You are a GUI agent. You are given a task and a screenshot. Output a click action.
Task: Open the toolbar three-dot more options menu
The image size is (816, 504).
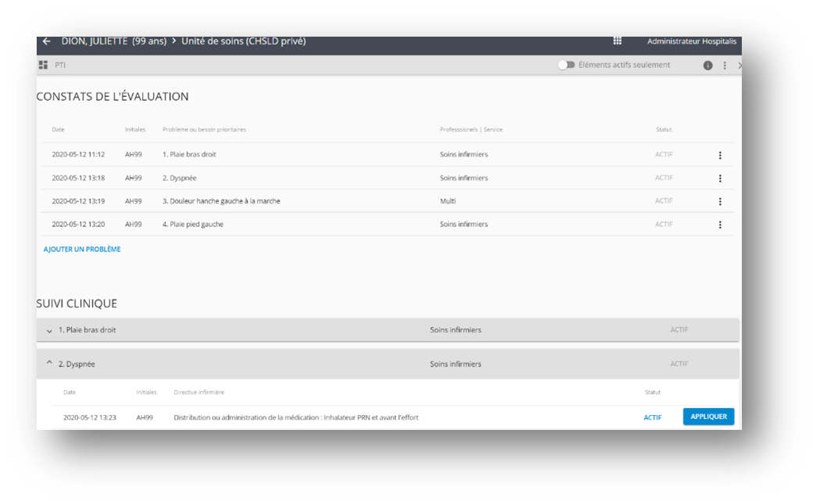coord(725,66)
